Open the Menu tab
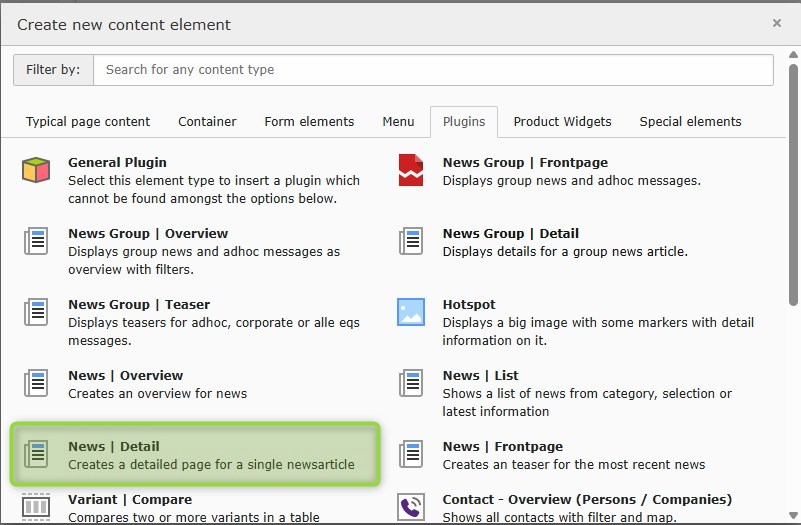Screen dimensions: 801x525 tap(398, 122)
